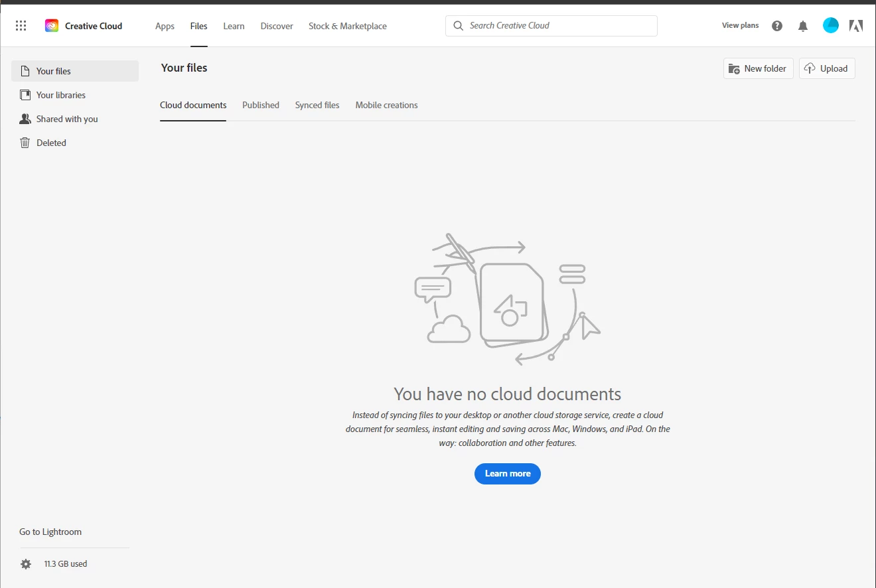This screenshot has height=588, width=876.
Task: Create a New folder
Action: click(759, 68)
